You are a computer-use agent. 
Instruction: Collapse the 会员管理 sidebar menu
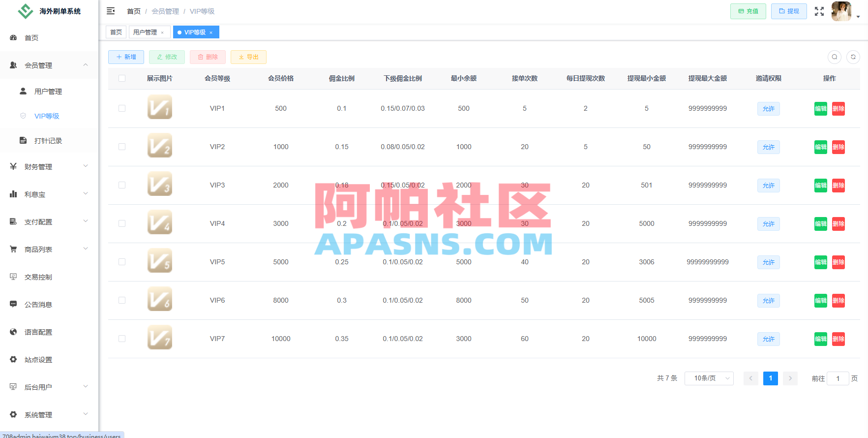click(49, 65)
